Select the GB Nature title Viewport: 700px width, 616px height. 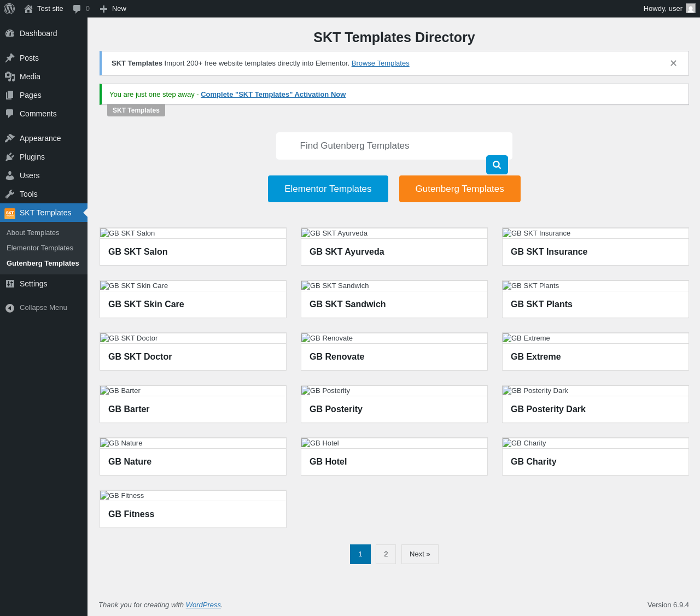(130, 462)
